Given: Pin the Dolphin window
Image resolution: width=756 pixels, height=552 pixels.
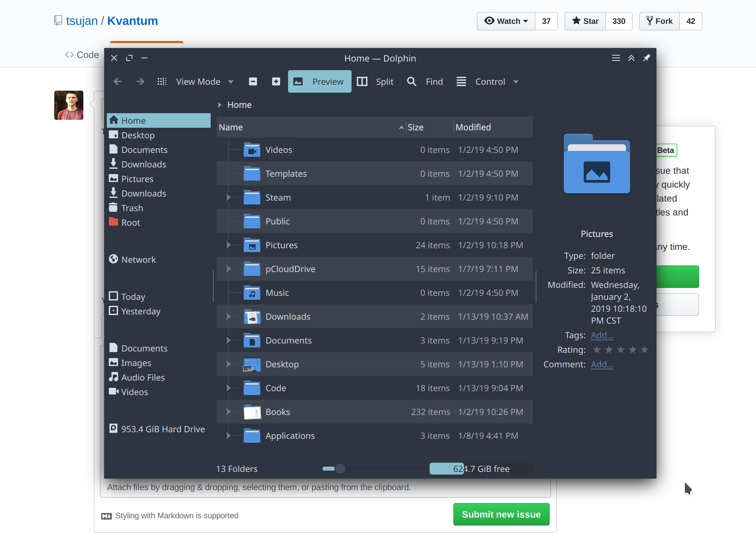Looking at the screenshot, I should point(647,58).
